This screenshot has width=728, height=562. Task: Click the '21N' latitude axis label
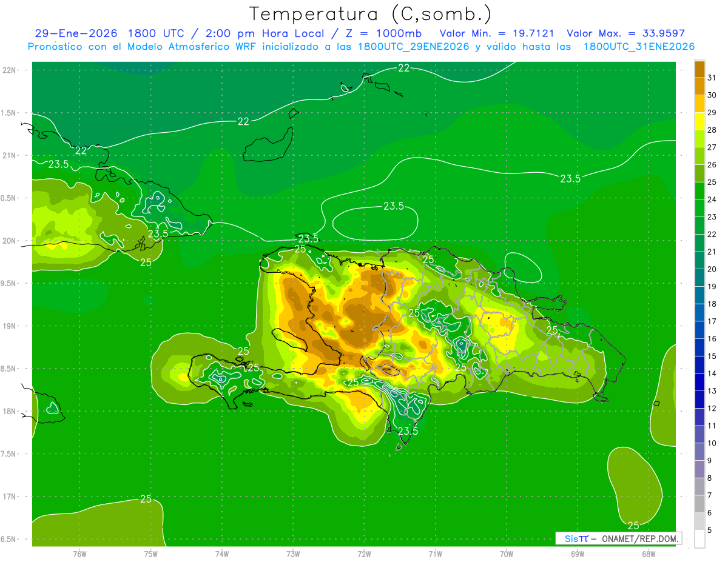pyautogui.click(x=10, y=155)
